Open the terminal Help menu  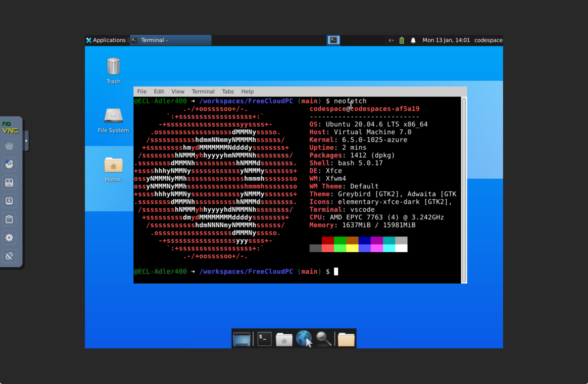coord(247,92)
